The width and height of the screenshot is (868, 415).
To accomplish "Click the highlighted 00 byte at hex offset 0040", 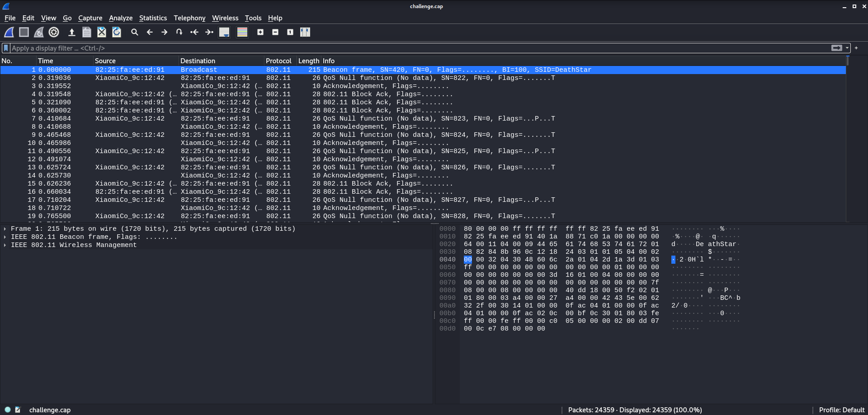I will pos(468,259).
